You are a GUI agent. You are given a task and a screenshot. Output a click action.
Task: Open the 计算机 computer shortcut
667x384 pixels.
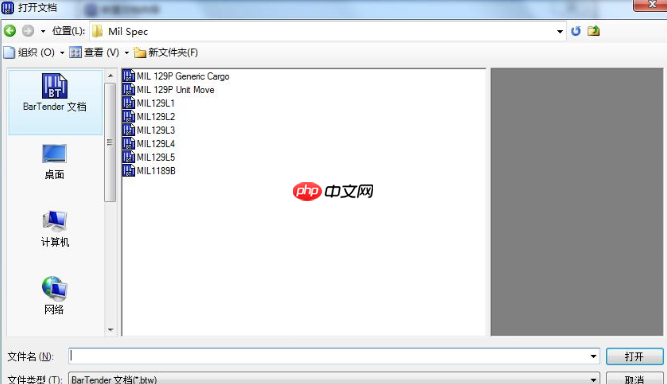point(54,229)
